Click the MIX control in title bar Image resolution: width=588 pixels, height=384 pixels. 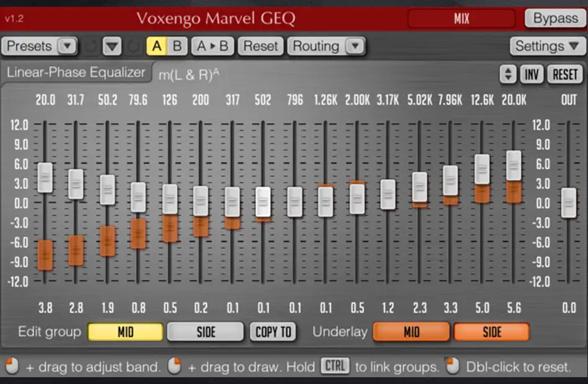coord(461,19)
